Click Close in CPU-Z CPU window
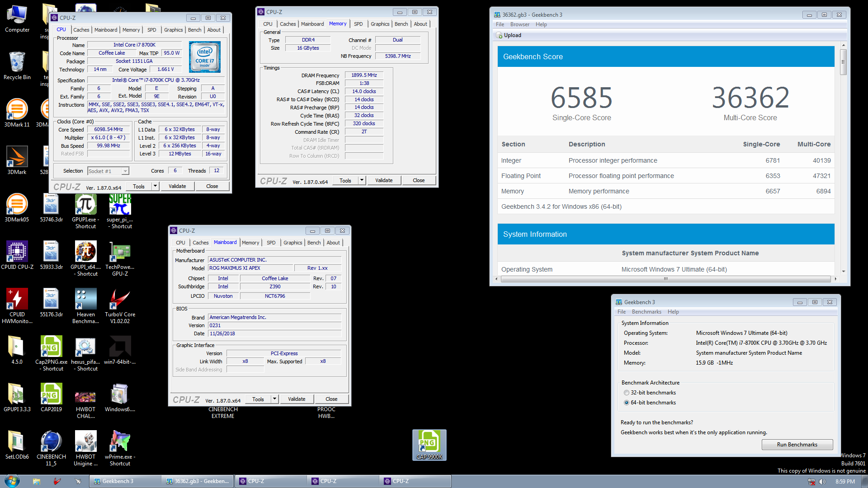Image resolution: width=868 pixels, height=488 pixels. coord(212,186)
